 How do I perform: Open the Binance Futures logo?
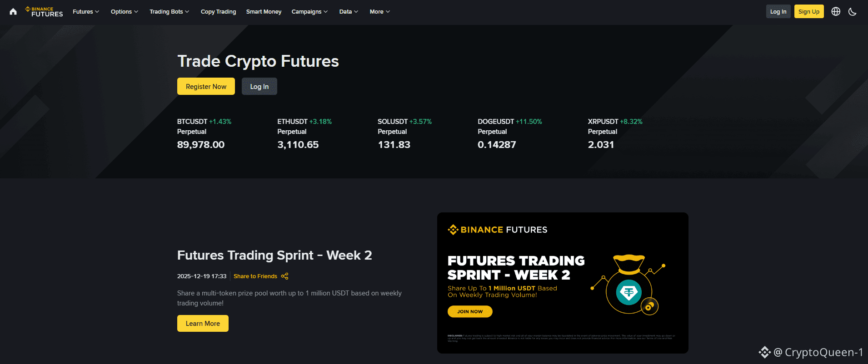coord(45,12)
